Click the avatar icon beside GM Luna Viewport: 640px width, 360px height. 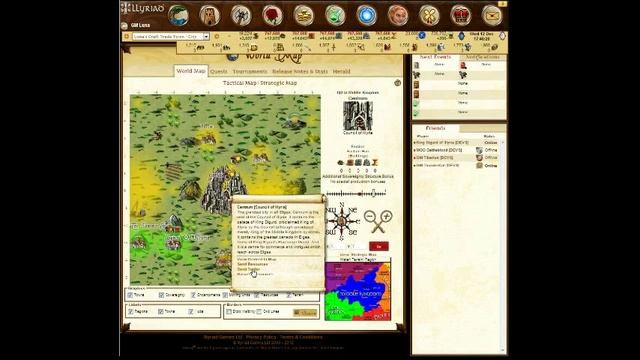point(125,25)
